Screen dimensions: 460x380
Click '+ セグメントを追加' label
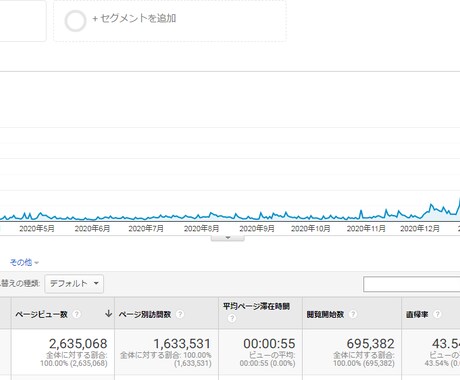134,18
